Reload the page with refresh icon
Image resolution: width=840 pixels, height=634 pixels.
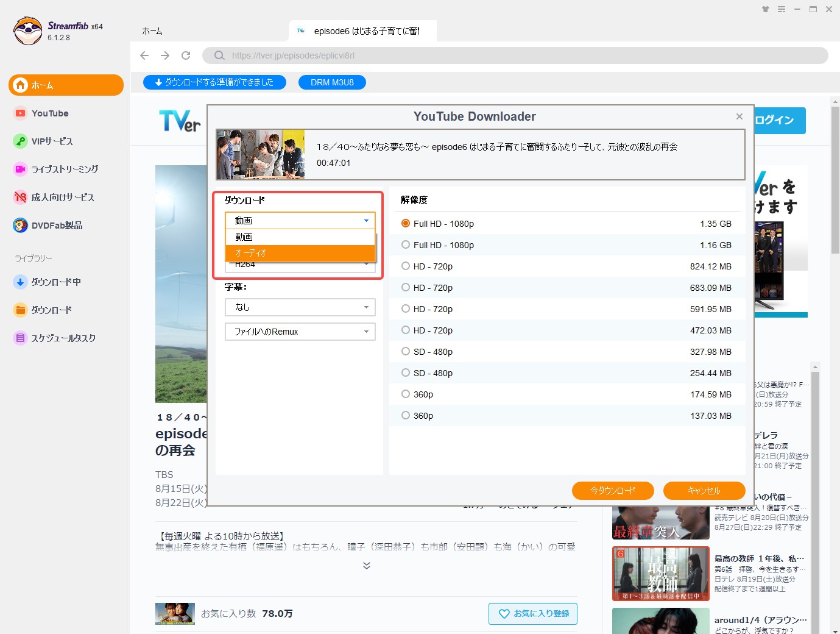(186, 55)
